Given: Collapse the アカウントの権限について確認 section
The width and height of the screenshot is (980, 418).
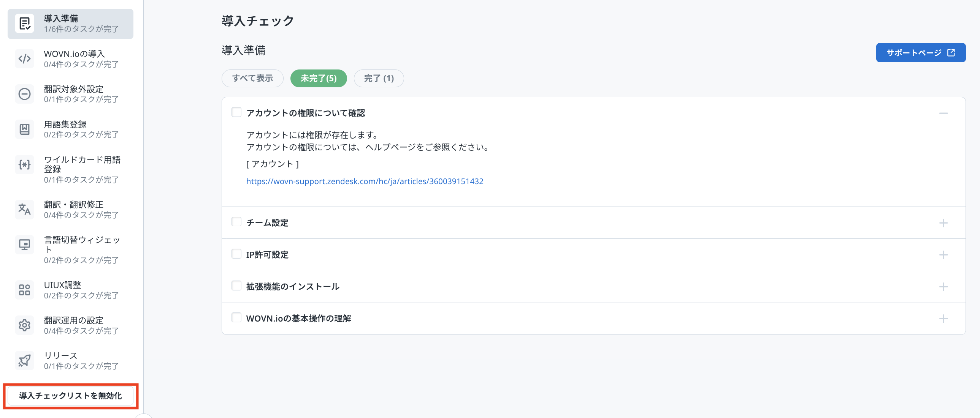Looking at the screenshot, I should tap(943, 113).
